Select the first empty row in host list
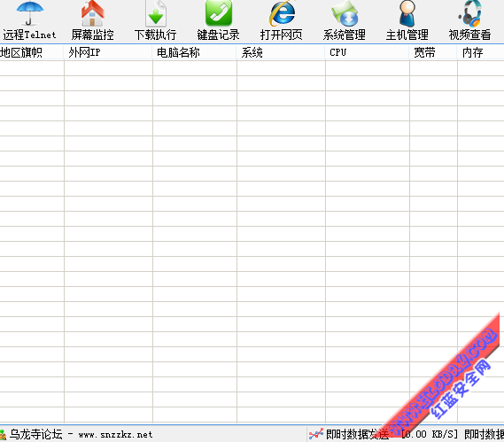The height and width of the screenshot is (442, 504). coord(252,68)
